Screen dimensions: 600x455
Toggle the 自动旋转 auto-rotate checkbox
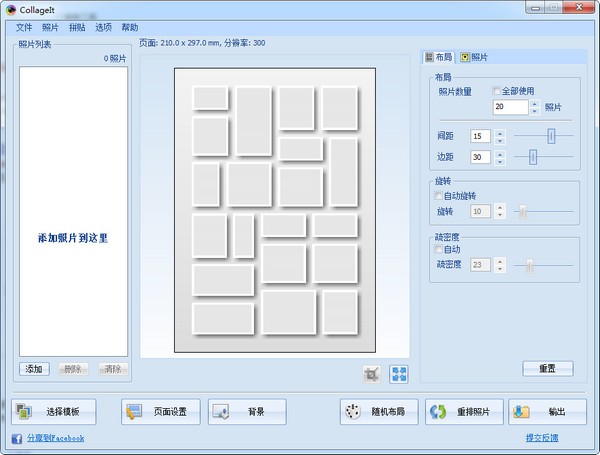[x=439, y=196]
